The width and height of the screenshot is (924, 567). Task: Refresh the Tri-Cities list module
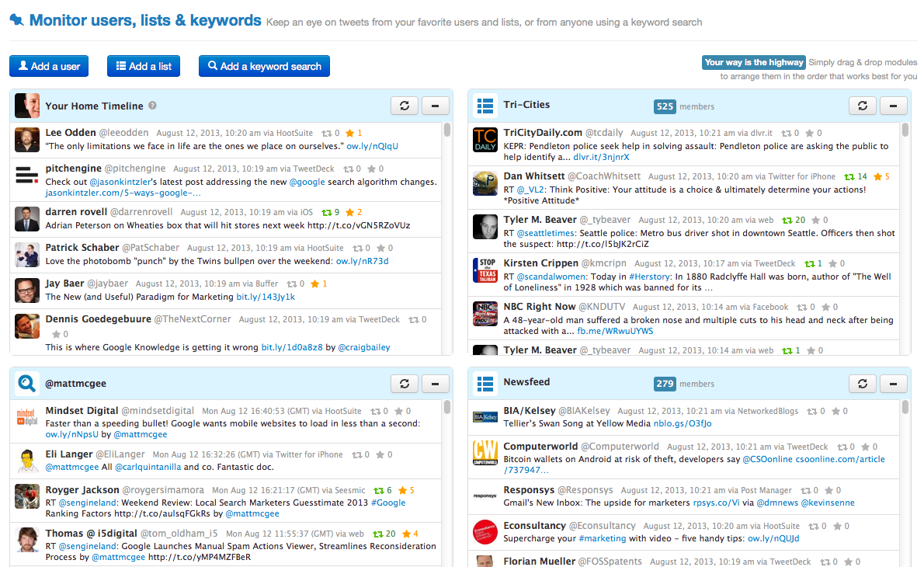[x=862, y=106]
